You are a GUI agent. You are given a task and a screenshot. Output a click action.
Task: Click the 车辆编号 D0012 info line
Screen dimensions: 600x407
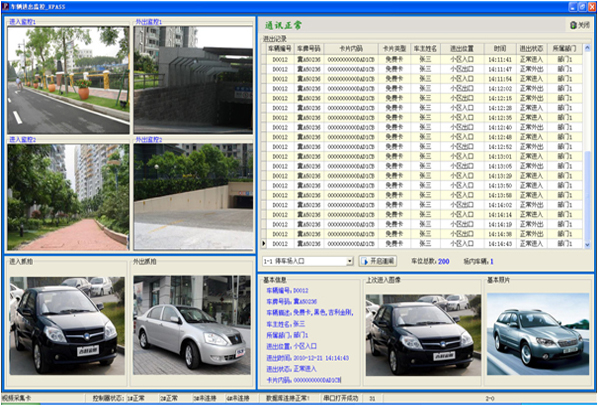(287, 291)
